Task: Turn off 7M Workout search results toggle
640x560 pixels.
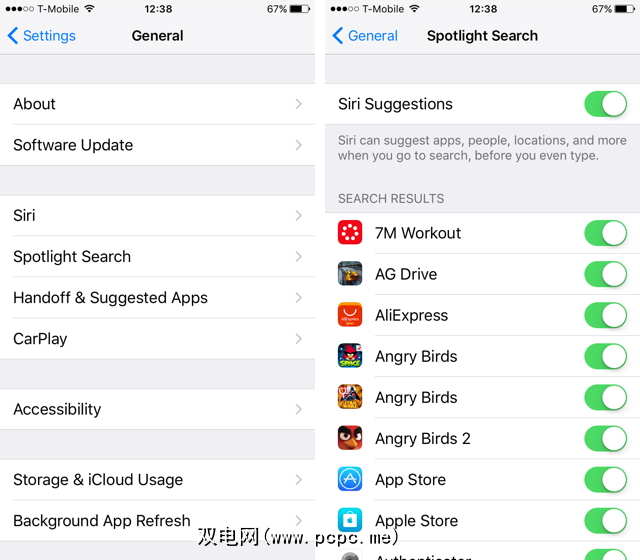Action: tap(606, 233)
